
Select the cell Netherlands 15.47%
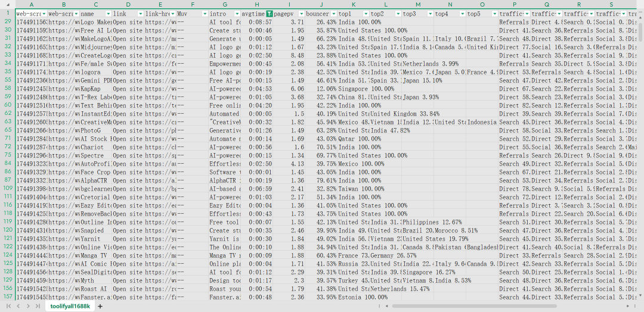(x=385, y=289)
